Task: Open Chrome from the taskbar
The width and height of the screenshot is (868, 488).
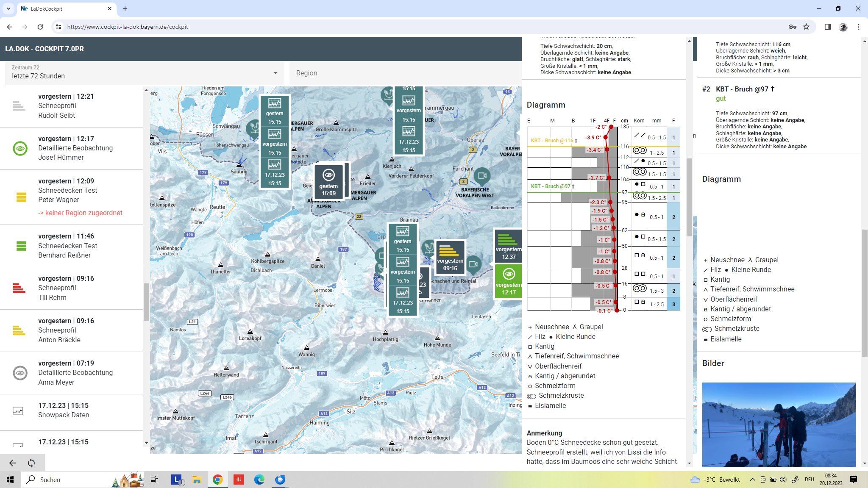Action: pyautogui.click(x=217, y=480)
